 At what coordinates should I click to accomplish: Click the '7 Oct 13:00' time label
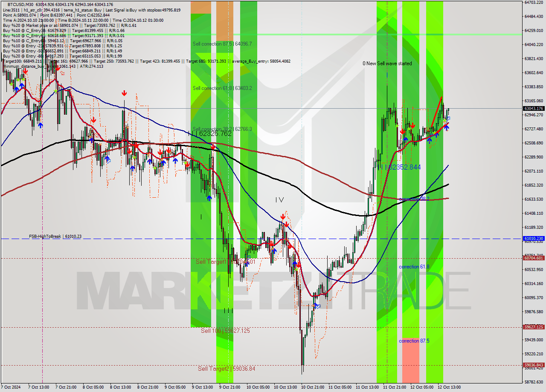(38, 387)
